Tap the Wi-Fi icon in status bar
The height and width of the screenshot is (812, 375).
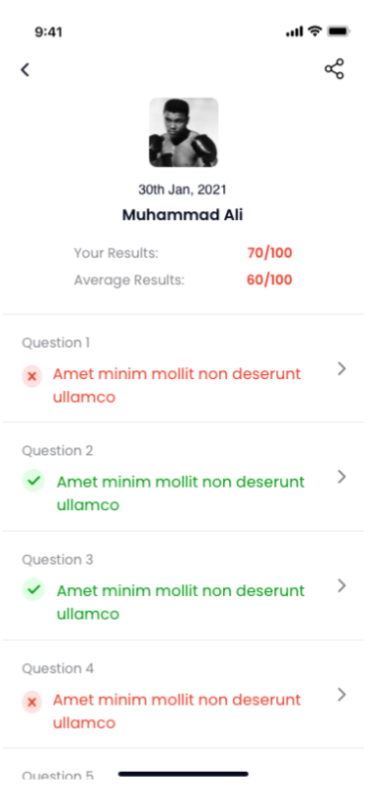pyautogui.click(x=314, y=32)
